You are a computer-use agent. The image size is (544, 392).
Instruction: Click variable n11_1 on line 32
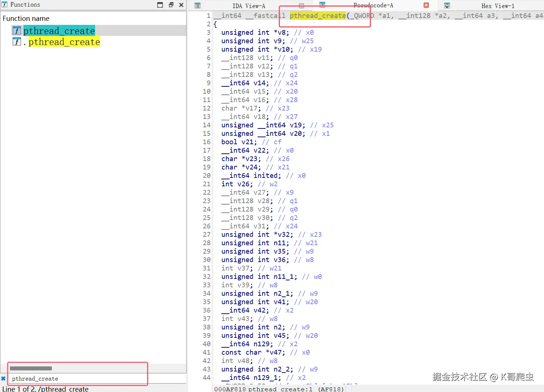[284, 277]
